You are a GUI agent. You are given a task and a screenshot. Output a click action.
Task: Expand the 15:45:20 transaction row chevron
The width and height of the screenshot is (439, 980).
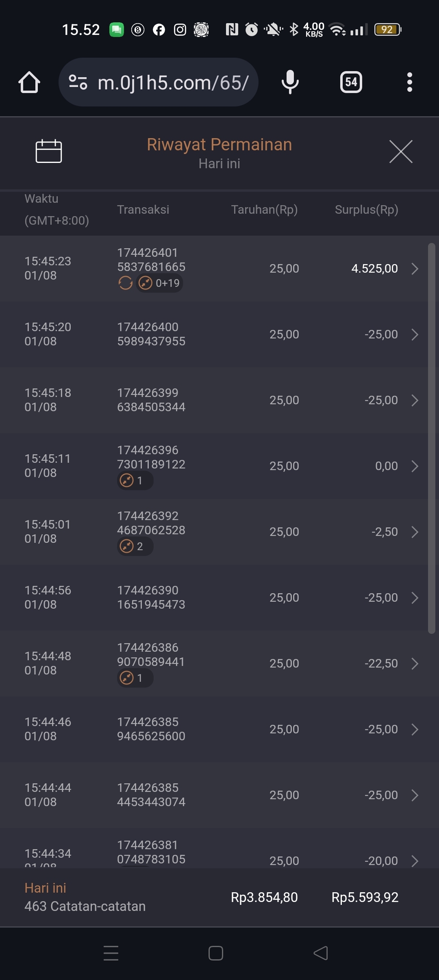(x=415, y=334)
